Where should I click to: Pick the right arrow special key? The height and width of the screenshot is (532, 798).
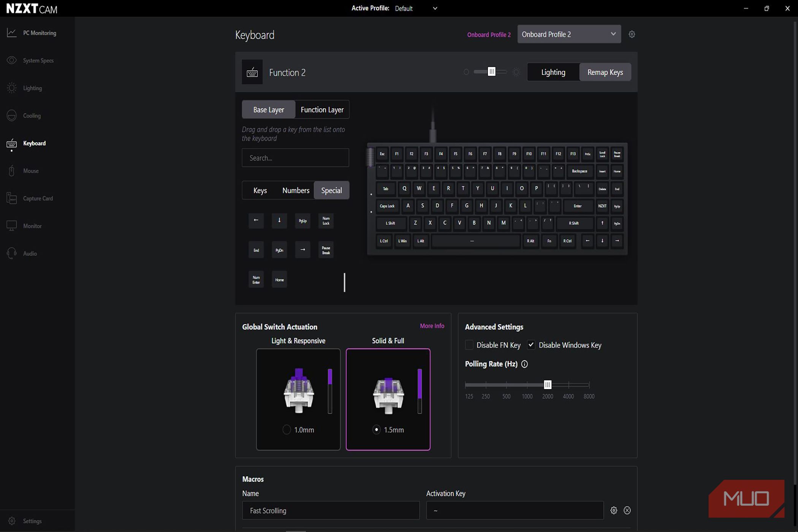point(302,250)
